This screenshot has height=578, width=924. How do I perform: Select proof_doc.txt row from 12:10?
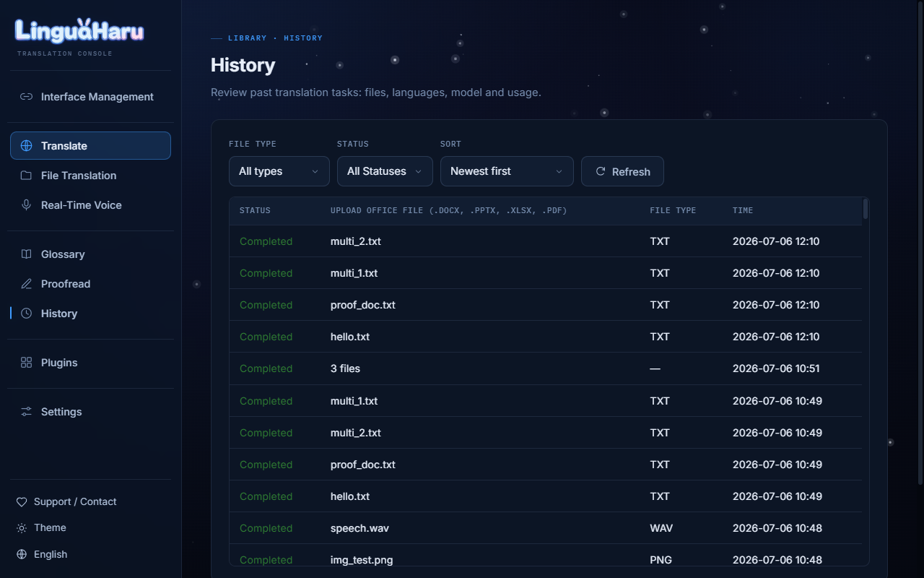point(546,305)
